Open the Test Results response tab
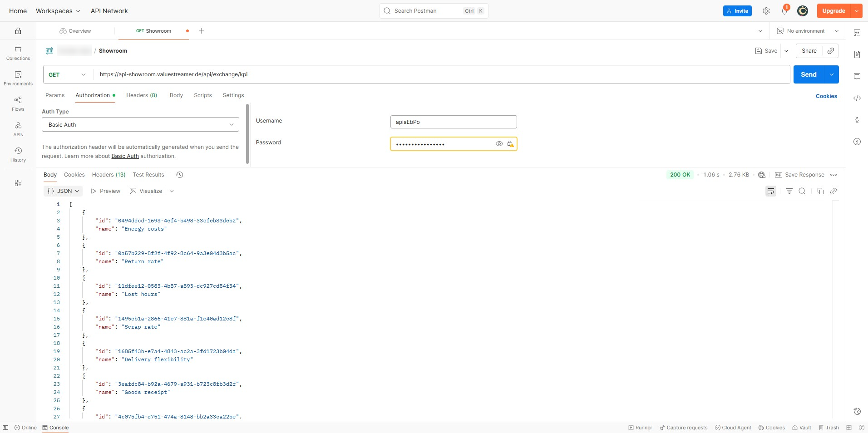 click(x=148, y=175)
